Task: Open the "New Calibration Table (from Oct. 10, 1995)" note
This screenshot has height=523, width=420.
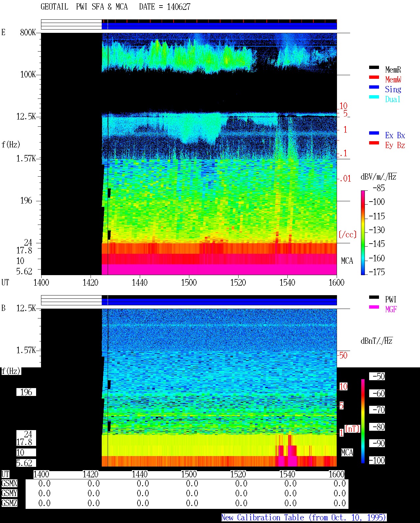Action: point(304,518)
